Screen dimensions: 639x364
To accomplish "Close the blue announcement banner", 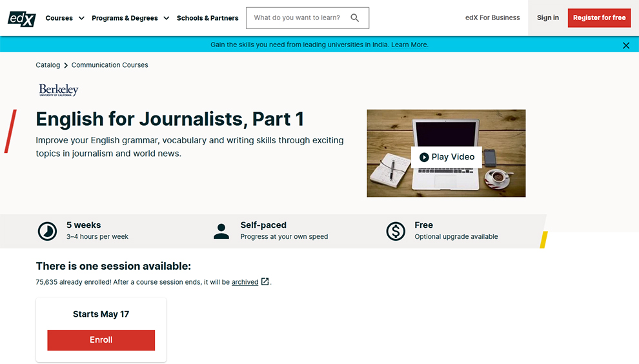I will (x=625, y=45).
